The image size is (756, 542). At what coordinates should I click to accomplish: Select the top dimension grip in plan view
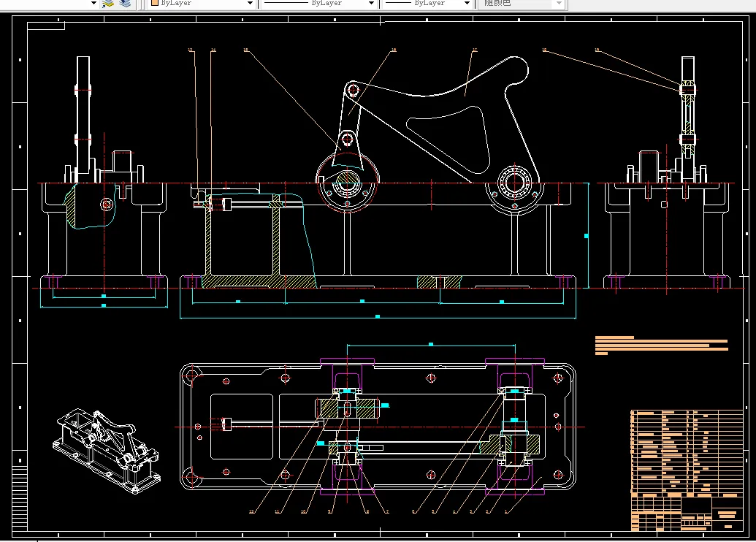[431, 344]
